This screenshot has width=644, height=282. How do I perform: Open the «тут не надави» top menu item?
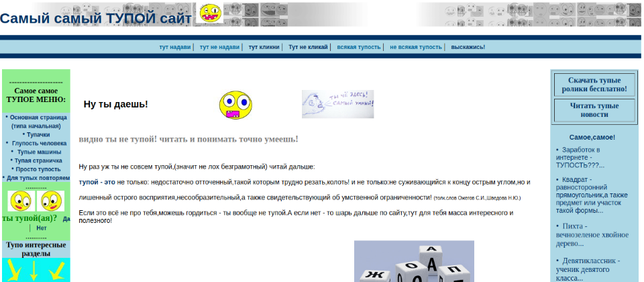point(219,48)
